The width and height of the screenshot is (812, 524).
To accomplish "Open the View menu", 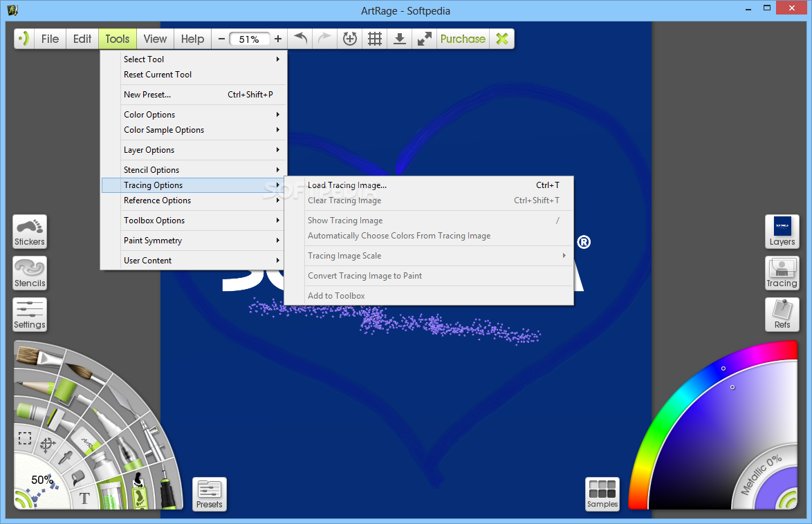I will pyautogui.click(x=155, y=39).
